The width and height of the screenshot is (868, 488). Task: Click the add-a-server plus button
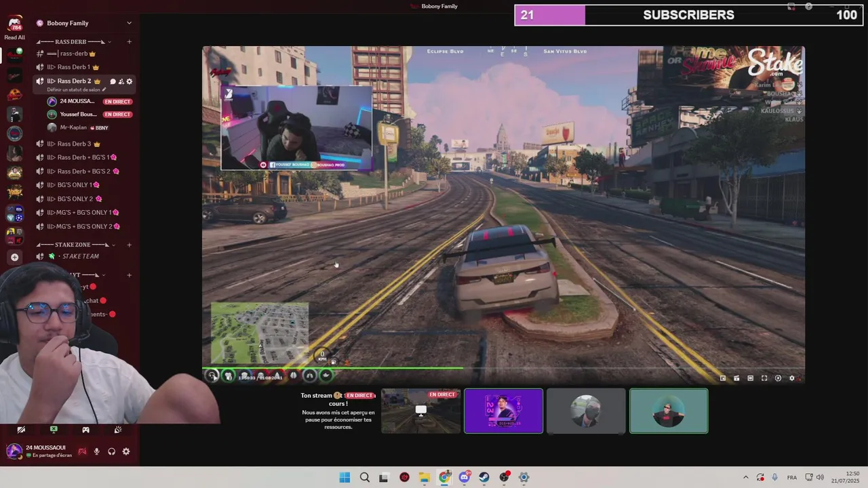(14, 257)
